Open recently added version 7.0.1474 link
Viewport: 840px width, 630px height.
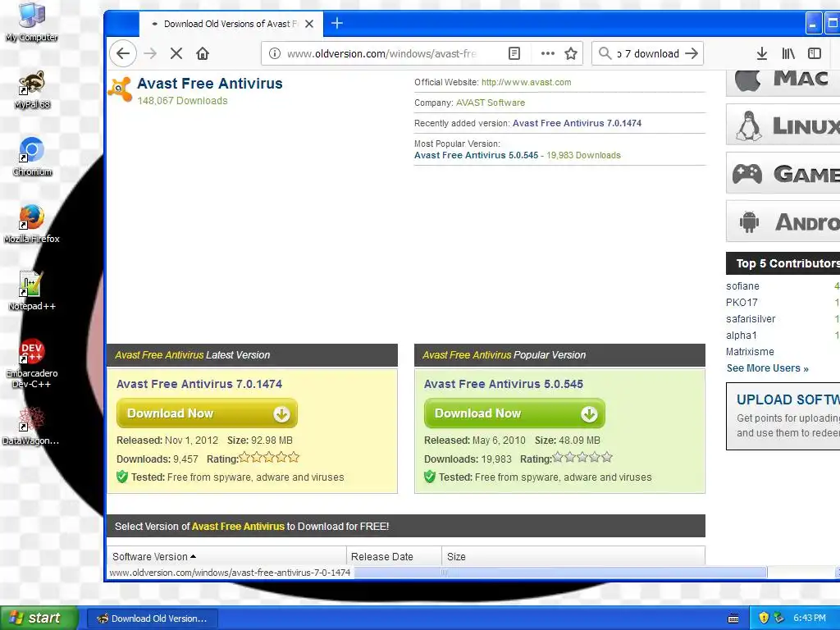(577, 123)
